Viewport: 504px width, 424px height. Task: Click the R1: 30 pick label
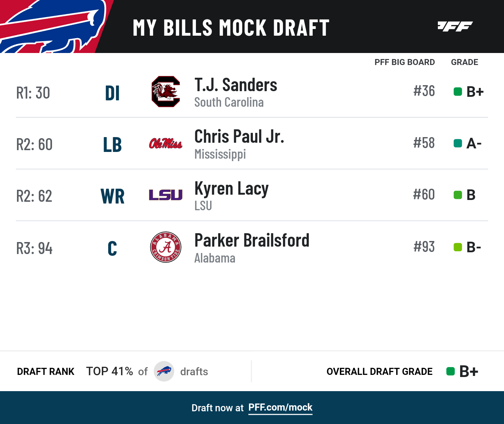[x=33, y=93]
